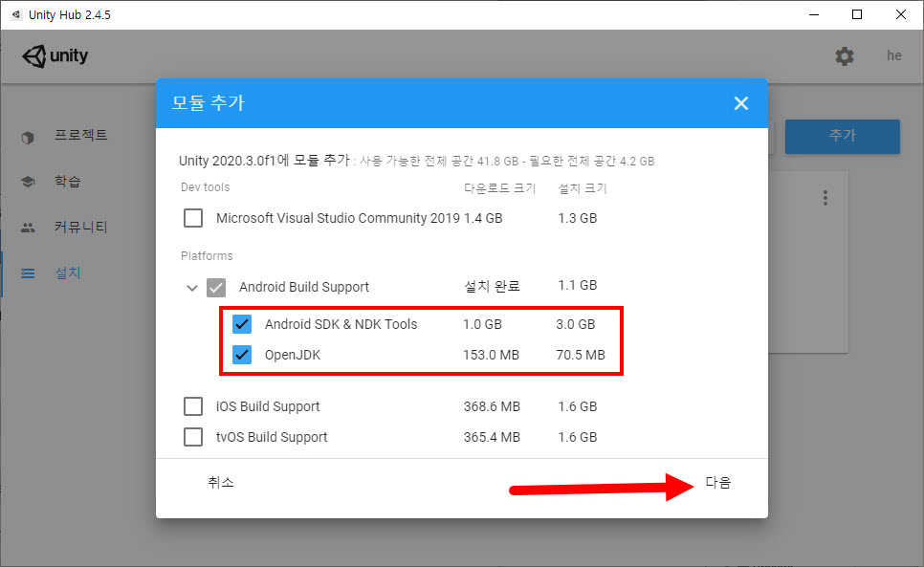Click the 설치 list icon in sidebar

pyautogui.click(x=28, y=273)
